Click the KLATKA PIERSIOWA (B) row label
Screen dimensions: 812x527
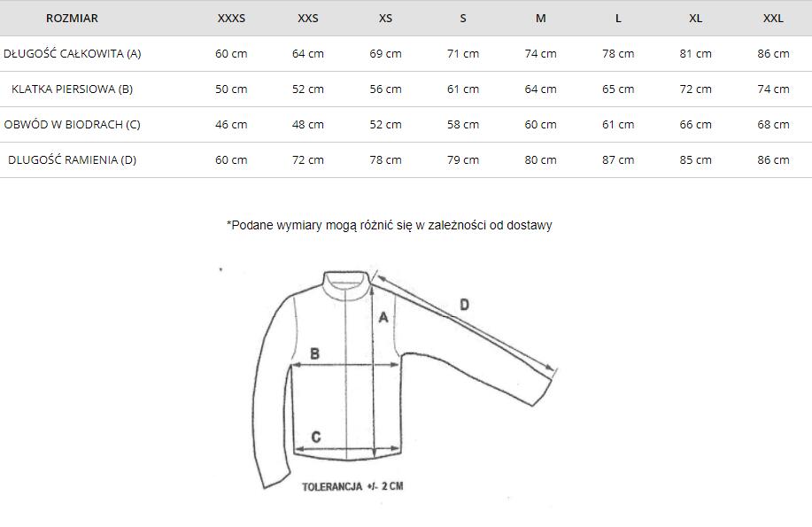pos(72,89)
